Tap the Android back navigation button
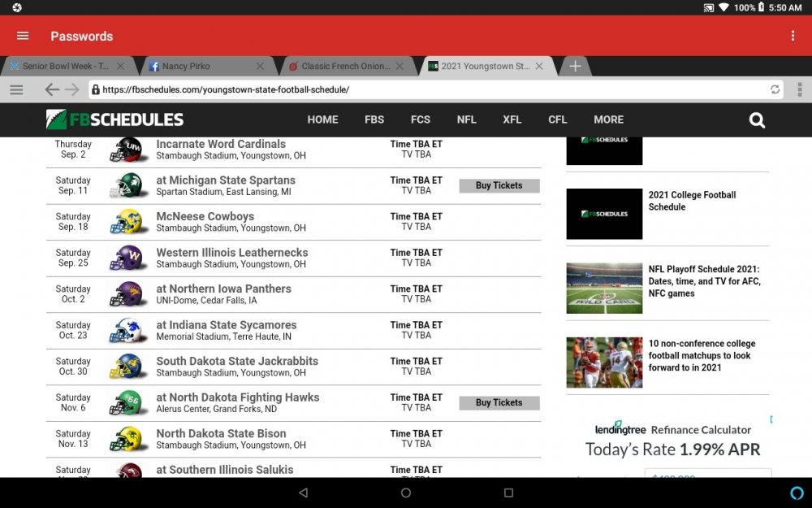Screen dimensions: 812x508 click(x=304, y=493)
